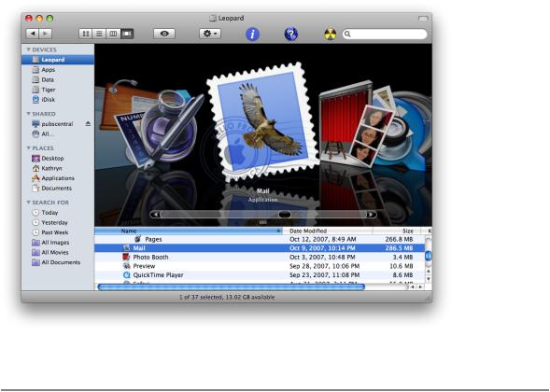Click the Preview app icon in list
The height and width of the screenshot is (392, 550).
tap(126, 266)
